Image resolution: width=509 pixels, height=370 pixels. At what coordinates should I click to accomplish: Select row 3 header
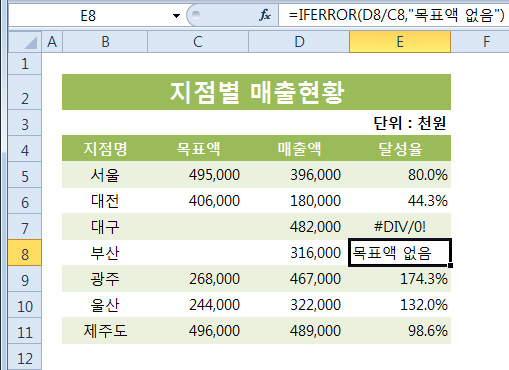[x=25, y=123]
